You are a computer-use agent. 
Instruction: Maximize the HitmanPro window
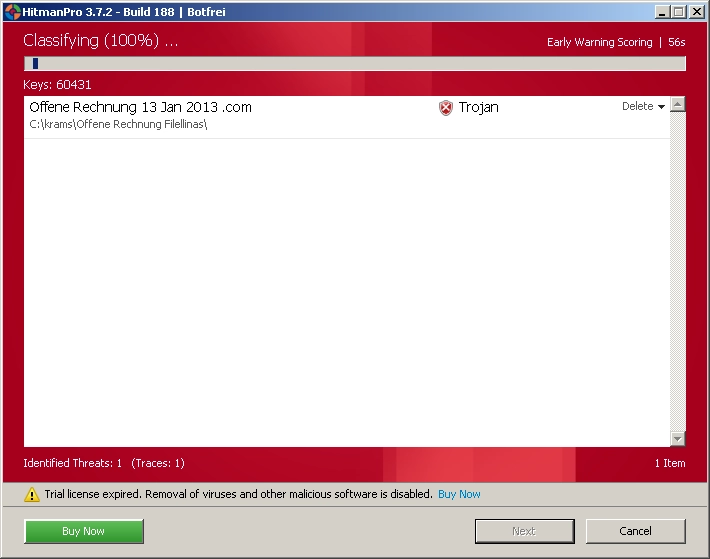679,12
